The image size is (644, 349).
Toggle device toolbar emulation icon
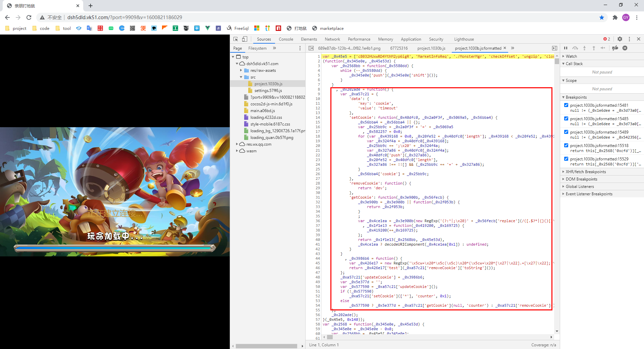point(245,39)
